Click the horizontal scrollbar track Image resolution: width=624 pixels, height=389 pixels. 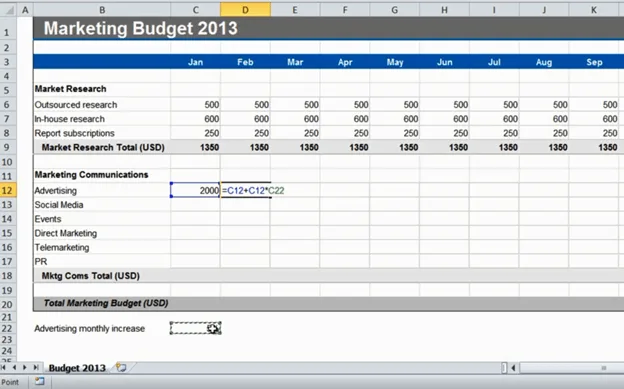(x=571, y=368)
